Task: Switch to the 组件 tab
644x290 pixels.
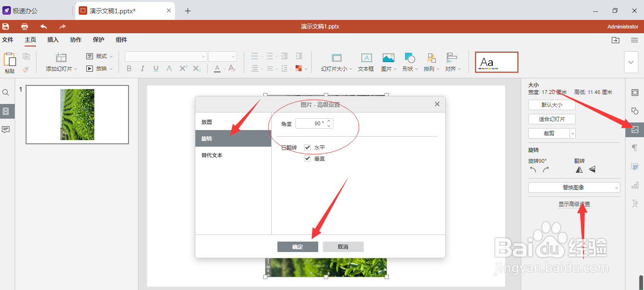Action: click(x=121, y=40)
